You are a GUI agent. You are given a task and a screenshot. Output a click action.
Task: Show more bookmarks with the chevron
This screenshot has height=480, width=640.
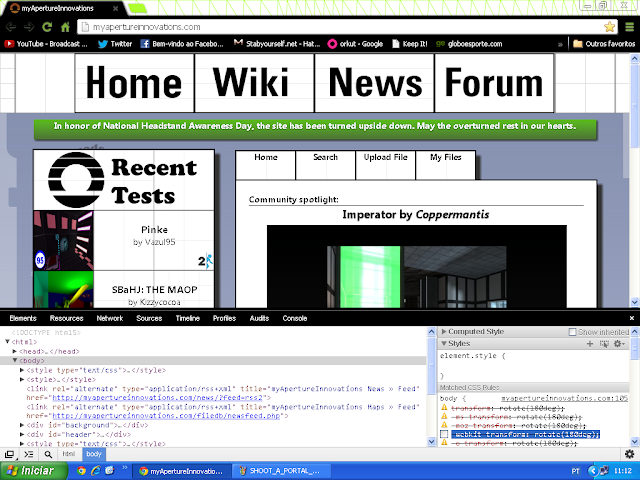tap(560, 44)
